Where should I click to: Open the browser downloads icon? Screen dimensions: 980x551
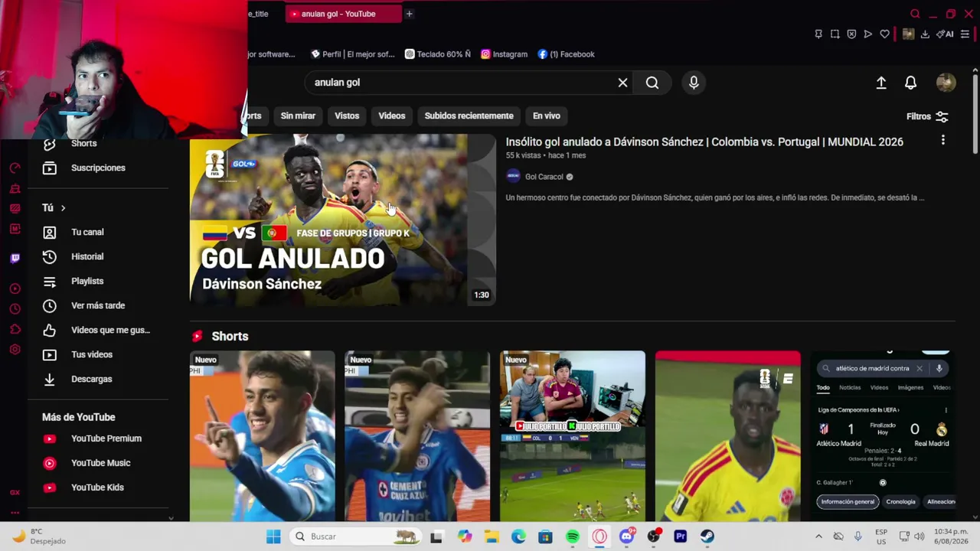tap(925, 34)
